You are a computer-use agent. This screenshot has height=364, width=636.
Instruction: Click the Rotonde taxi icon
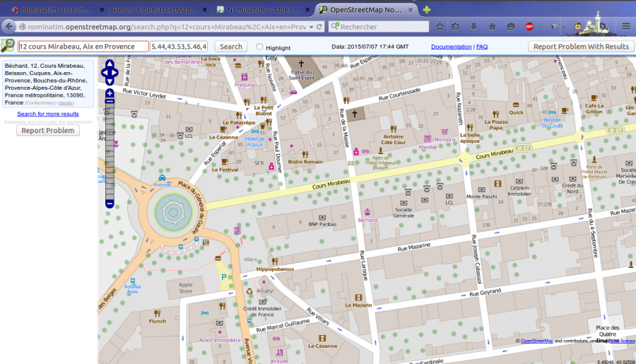click(162, 177)
